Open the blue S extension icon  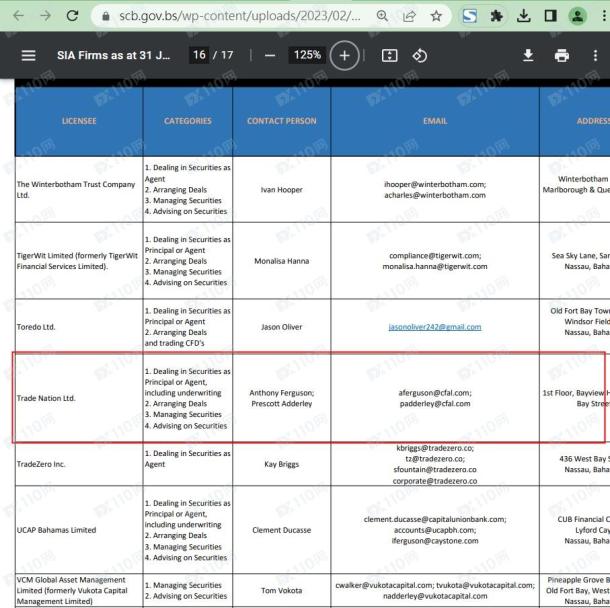click(x=470, y=16)
